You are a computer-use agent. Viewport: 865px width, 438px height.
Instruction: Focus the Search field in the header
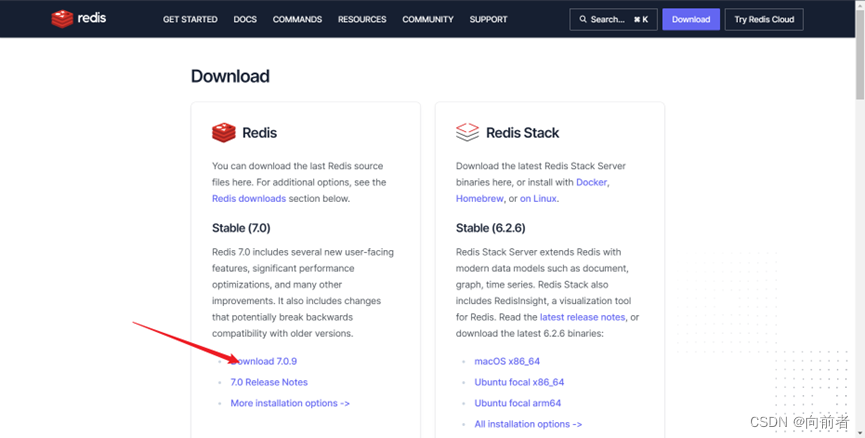(613, 19)
